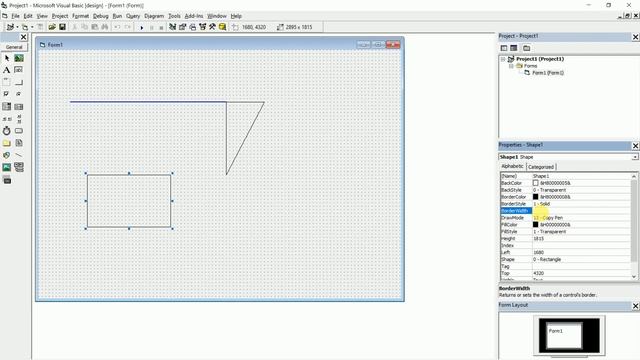Toggle Folders in Project panel
The width and height of the screenshot is (640, 360).
pyautogui.click(x=527, y=48)
